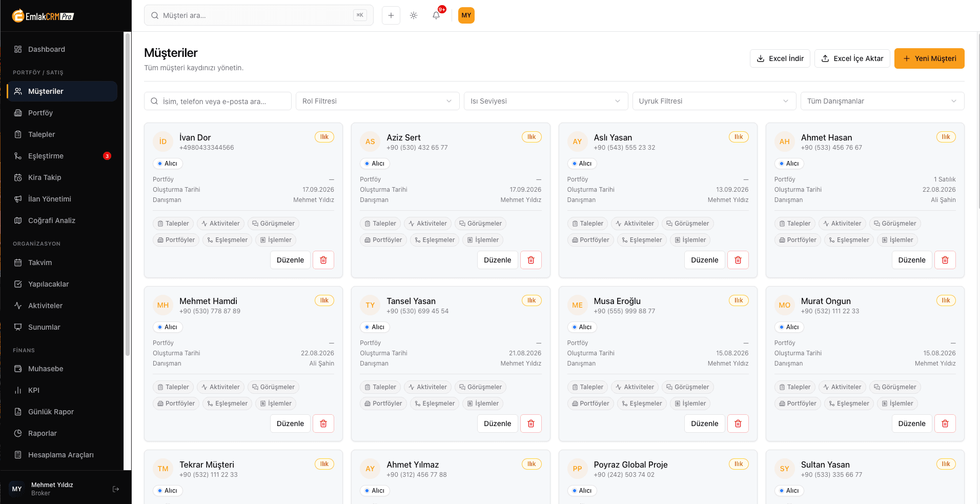This screenshot has height=504, width=980.
Task: Open Portföyler chip on Mehmet Hamdi card
Action: pos(176,404)
